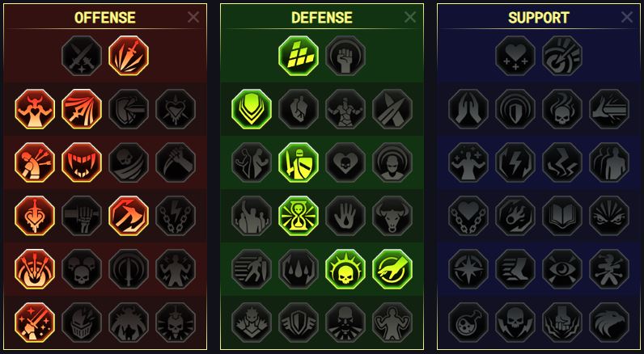Toggle the green knight with shield mastery
Viewport: 644px width, 354px height.
coord(299,162)
